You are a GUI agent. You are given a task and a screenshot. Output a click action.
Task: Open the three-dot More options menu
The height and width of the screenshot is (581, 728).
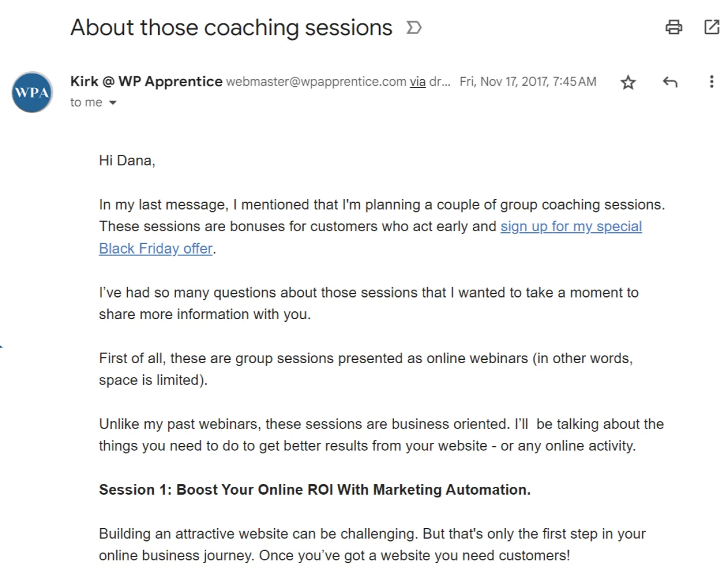click(711, 82)
